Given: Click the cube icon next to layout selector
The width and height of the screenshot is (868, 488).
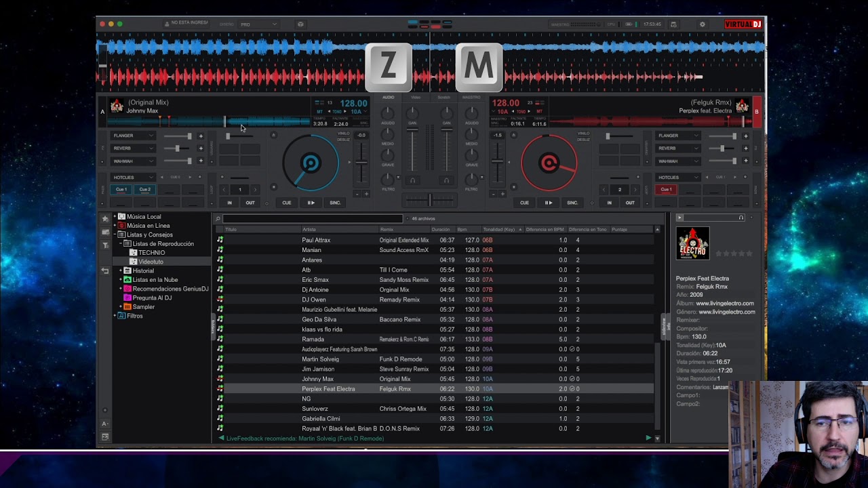Looking at the screenshot, I should point(300,24).
